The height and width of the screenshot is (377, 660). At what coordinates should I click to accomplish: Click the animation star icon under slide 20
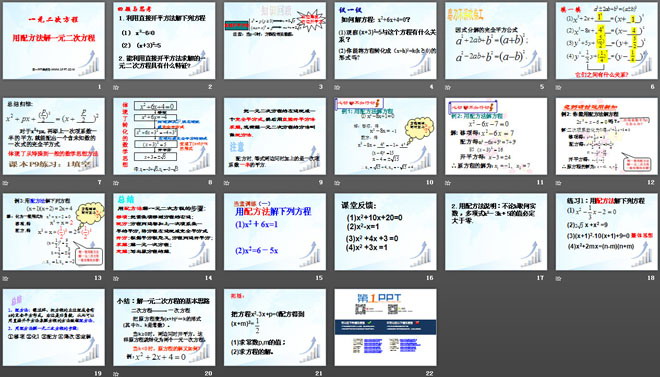tap(115, 374)
